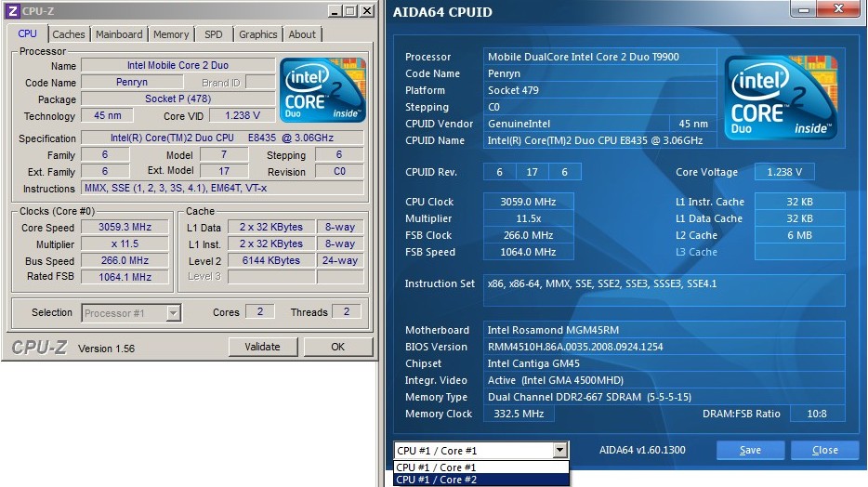Click the Motherboard value Intel Rosamond MGM45RM
The width and height of the screenshot is (868, 487).
tap(664, 330)
